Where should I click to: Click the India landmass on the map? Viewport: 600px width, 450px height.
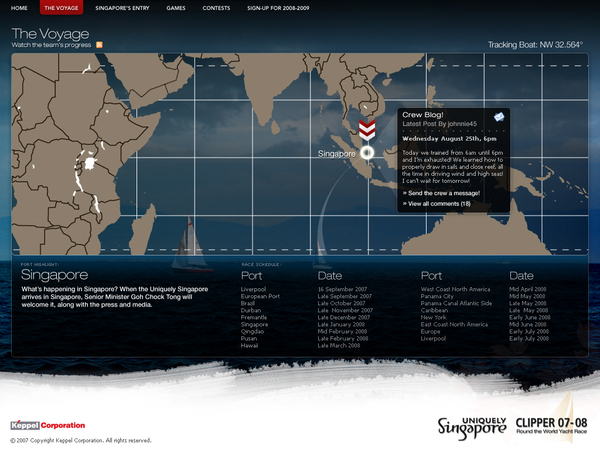pyautogui.click(x=268, y=86)
